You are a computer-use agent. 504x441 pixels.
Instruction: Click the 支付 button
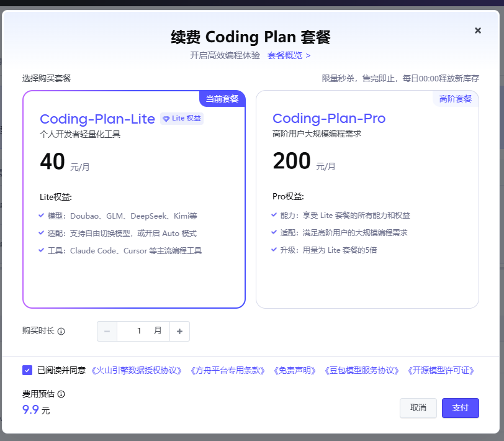[461, 408]
